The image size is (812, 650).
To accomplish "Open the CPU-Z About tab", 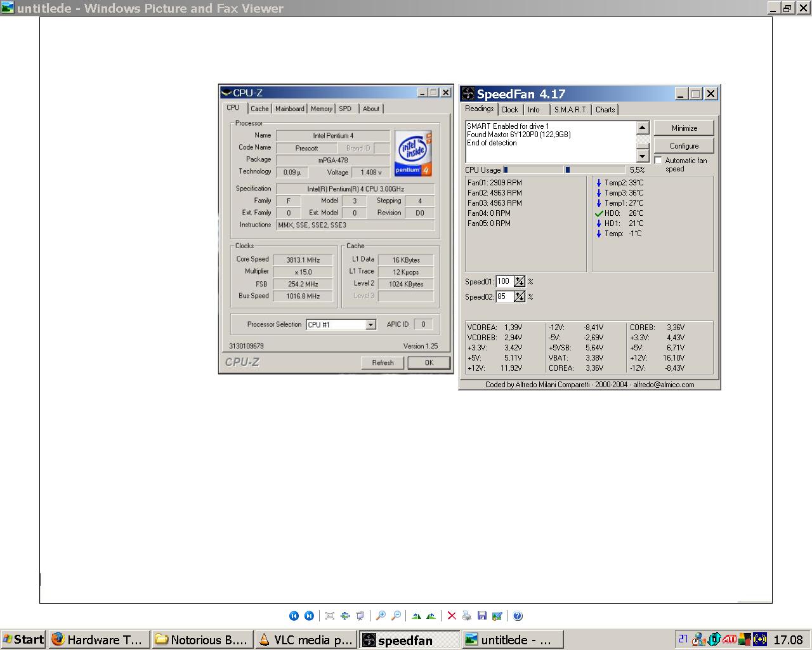I will (371, 109).
